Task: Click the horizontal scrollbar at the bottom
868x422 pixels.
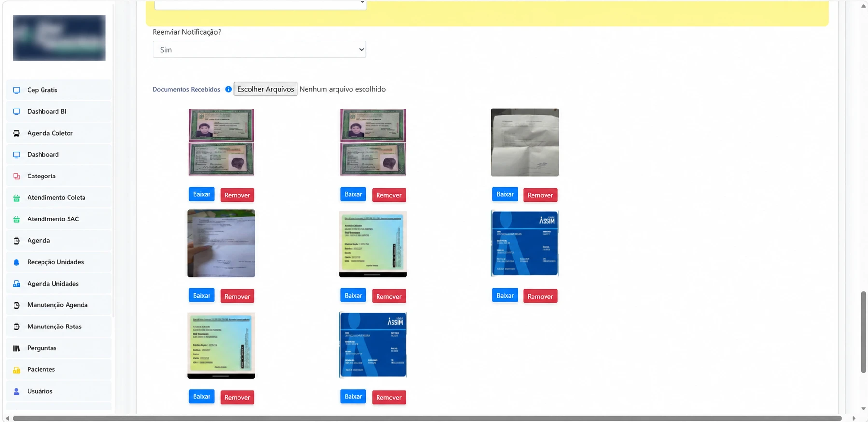Action: click(x=427, y=418)
